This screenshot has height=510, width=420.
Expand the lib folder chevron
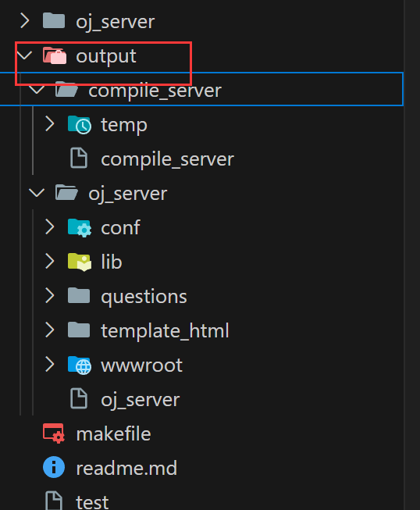(x=50, y=261)
